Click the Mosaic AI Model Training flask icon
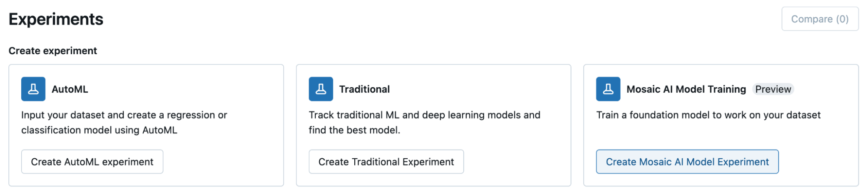Viewport: 868px width, 196px height. click(x=608, y=89)
